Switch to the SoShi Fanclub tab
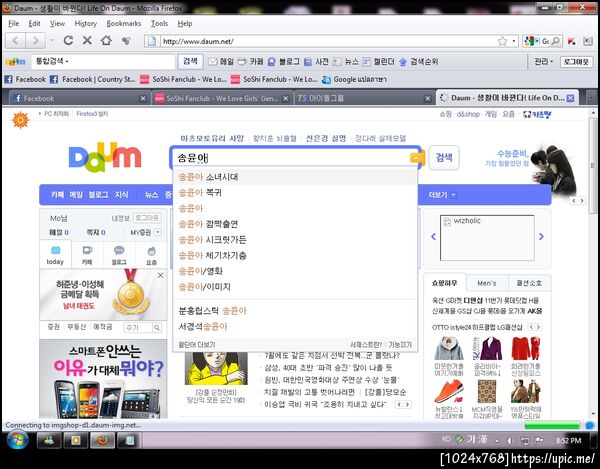This screenshot has height=469, width=600. 222,98
